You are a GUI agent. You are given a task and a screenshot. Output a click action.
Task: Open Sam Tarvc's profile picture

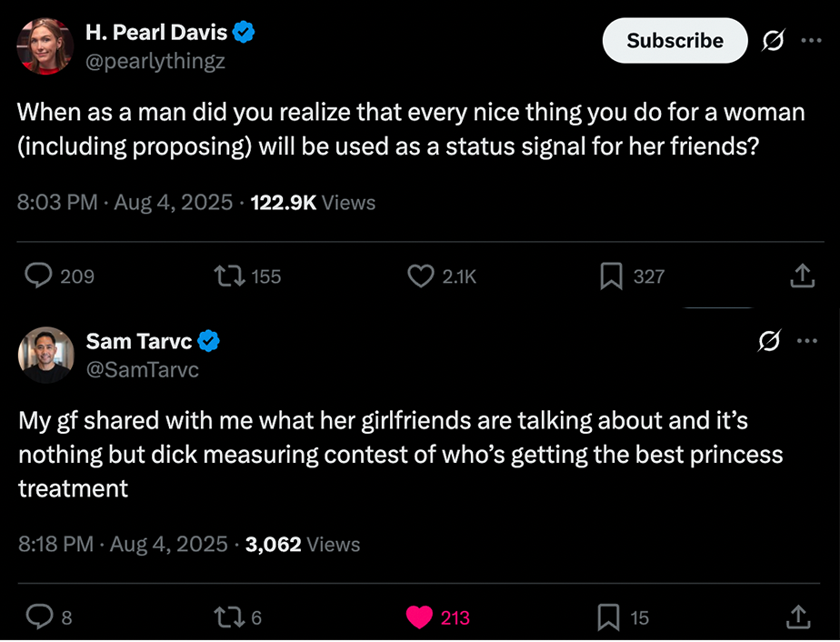click(x=45, y=355)
